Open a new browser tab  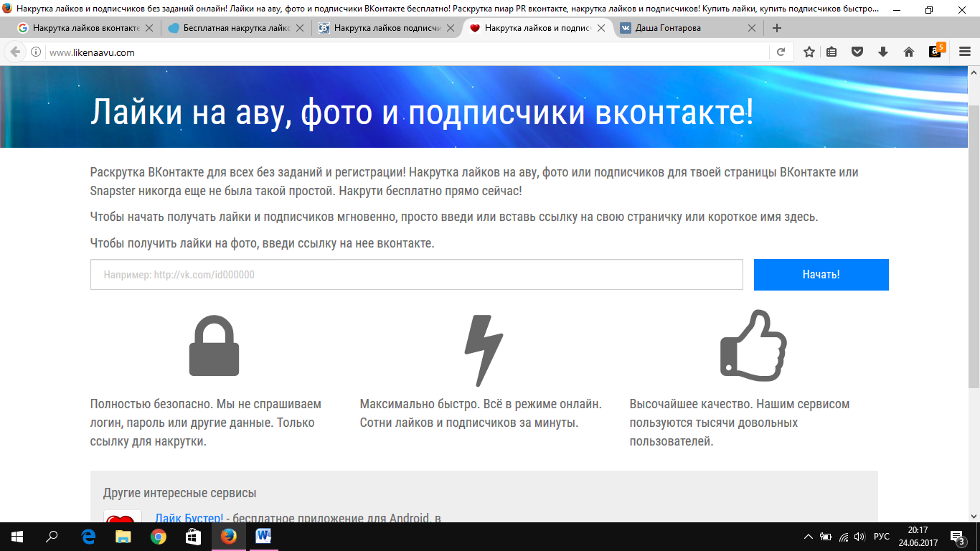click(776, 28)
